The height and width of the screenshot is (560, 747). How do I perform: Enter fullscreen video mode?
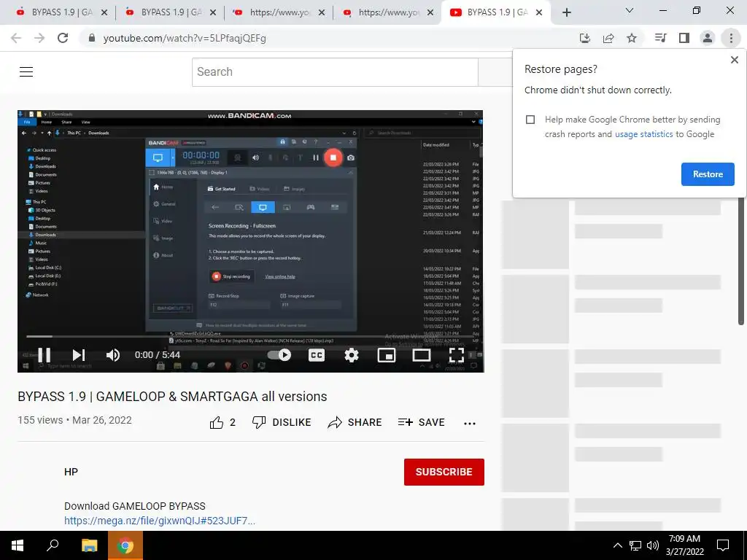pos(457,355)
